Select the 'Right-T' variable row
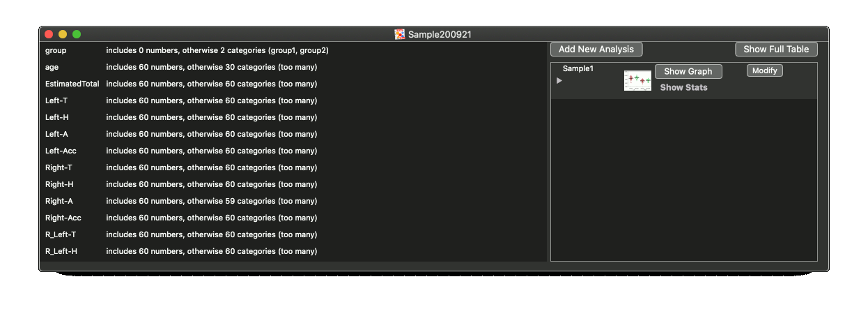This screenshot has width=868, height=323. [x=293, y=167]
